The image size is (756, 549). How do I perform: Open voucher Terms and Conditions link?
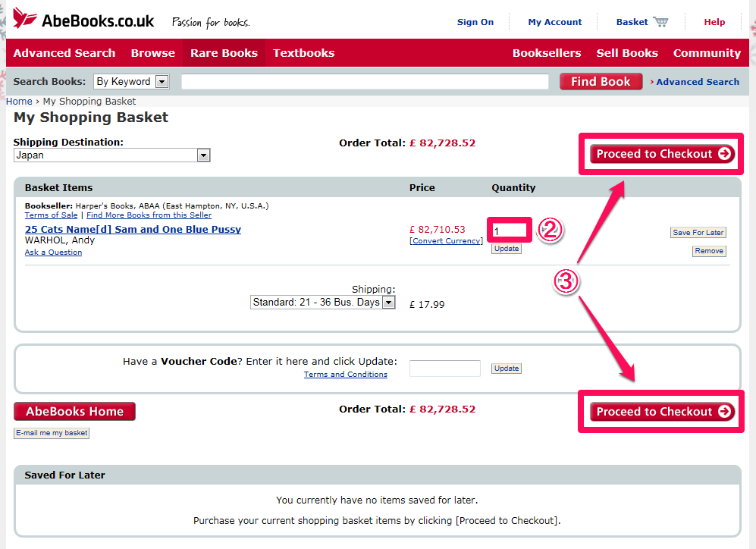pos(345,374)
